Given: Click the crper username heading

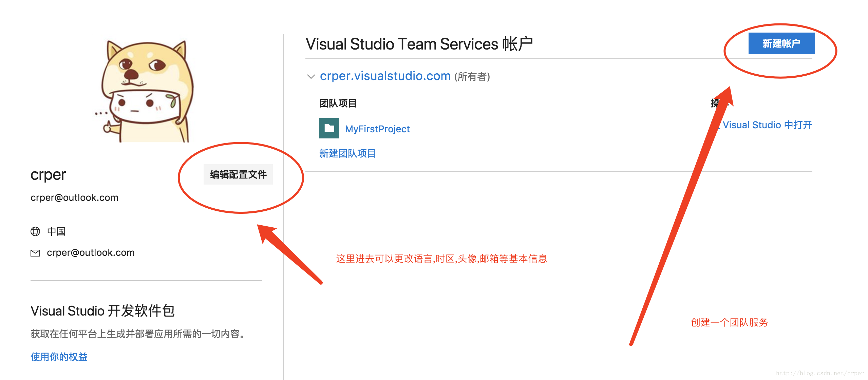Looking at the screenshot, I should click(x=48, y=175).
